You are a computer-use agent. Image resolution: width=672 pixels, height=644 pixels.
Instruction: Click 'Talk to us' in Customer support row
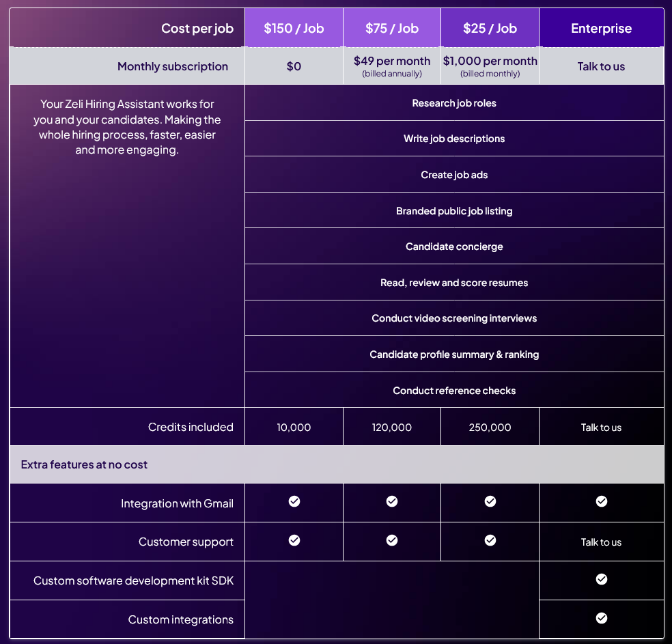point(601,542)
